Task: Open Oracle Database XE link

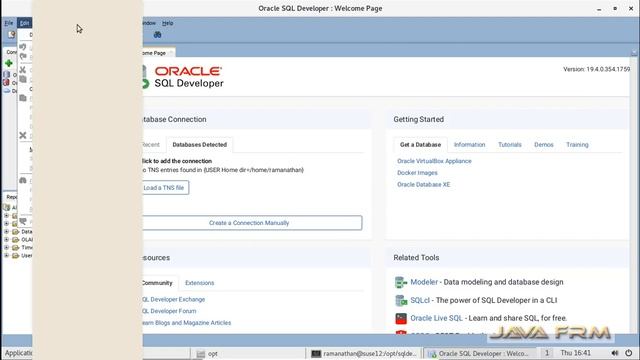Action: pyautogui.click(x=424, y=184)
